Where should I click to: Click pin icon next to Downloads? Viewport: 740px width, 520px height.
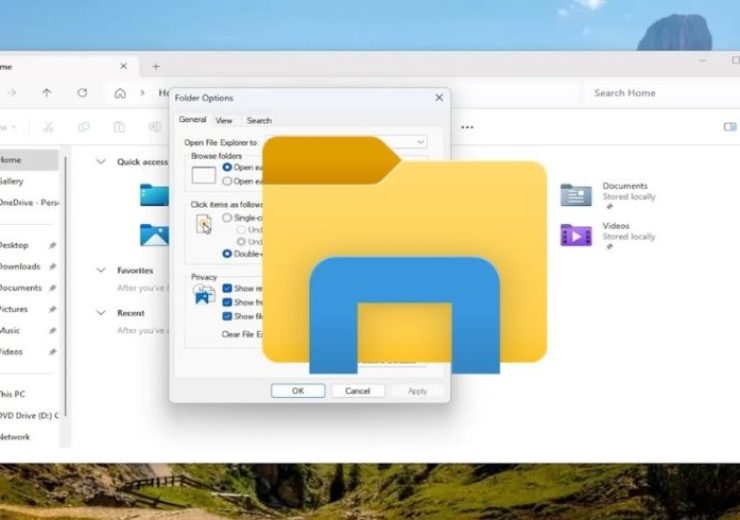click(x=52, y=266)
